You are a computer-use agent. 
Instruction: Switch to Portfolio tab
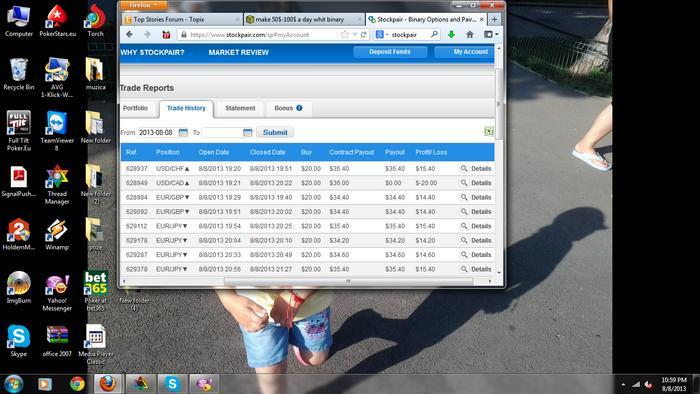click(135, 108)
